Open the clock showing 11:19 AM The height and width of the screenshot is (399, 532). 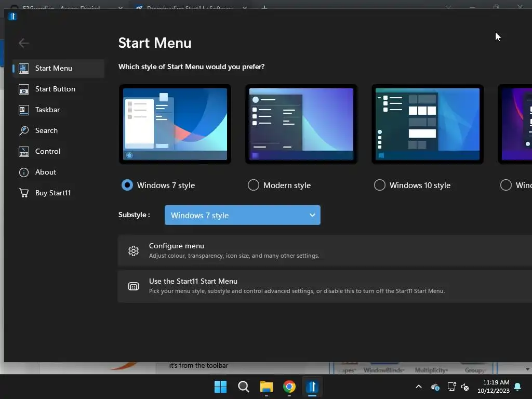pos(494,387)
